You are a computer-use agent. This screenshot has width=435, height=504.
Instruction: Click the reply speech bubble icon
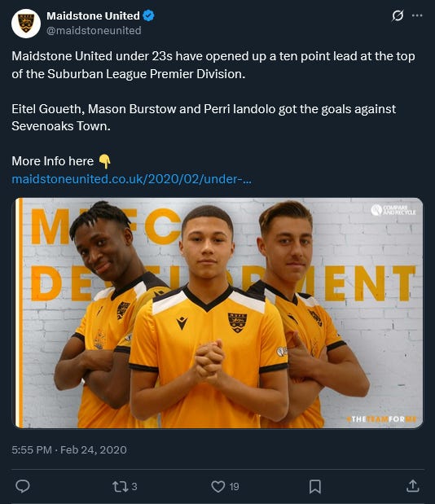[23, 486]
